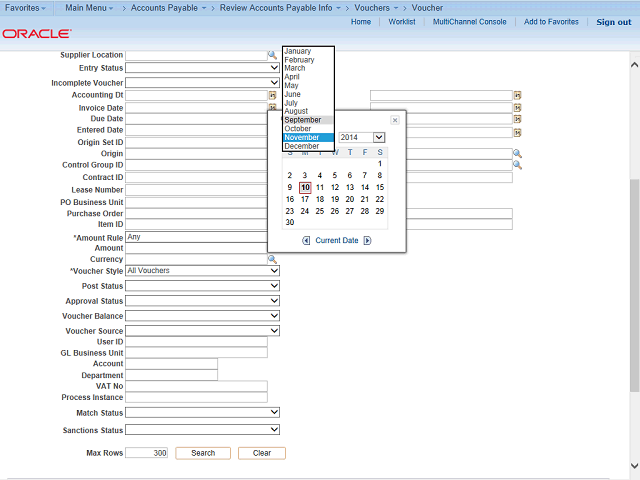The image size is (640, 480).
Task: Expand the Voucher Style dropdown
Action: point(274,271)
